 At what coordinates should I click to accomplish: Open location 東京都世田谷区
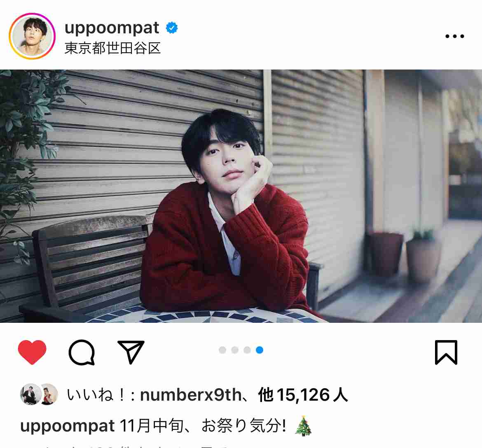pos(112,48)
